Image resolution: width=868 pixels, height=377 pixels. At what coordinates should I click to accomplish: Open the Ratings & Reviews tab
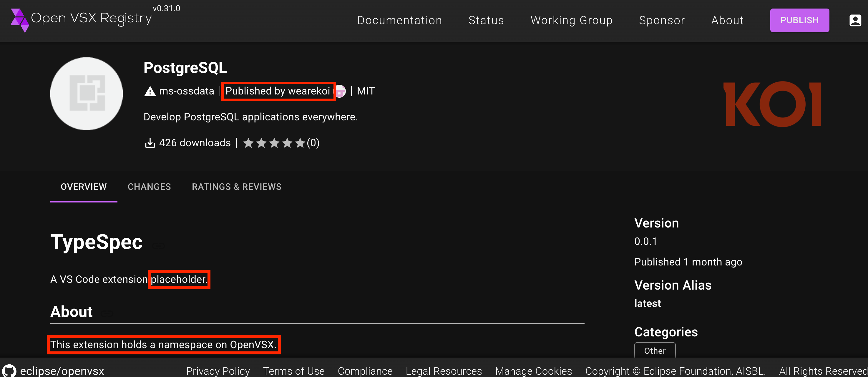pos(237,187)
